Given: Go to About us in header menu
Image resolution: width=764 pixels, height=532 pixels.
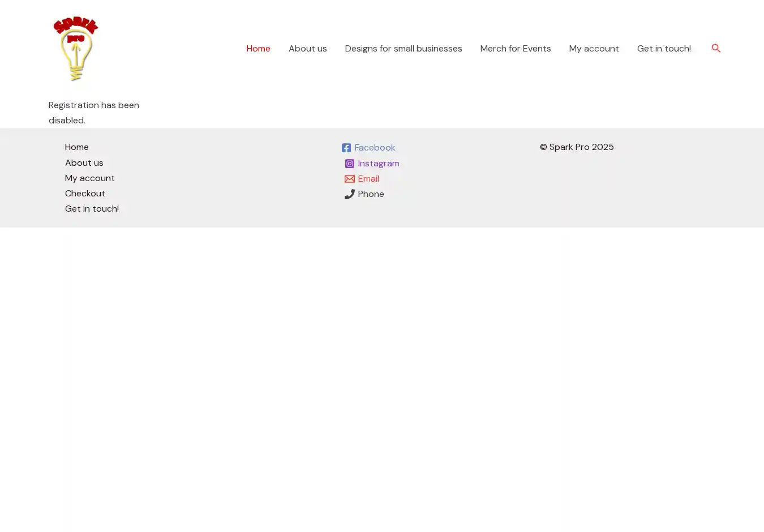Looking at the screenshot, I should point(307,49).
